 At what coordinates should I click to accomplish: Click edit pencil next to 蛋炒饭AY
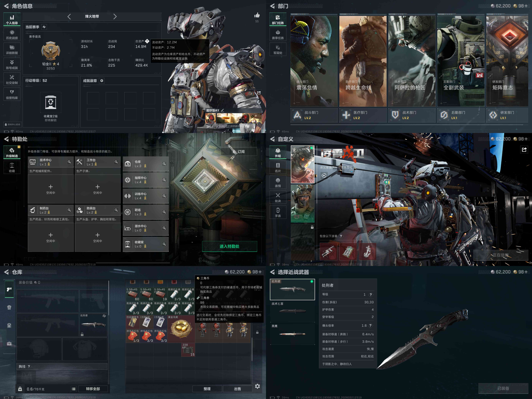point(223,110)
